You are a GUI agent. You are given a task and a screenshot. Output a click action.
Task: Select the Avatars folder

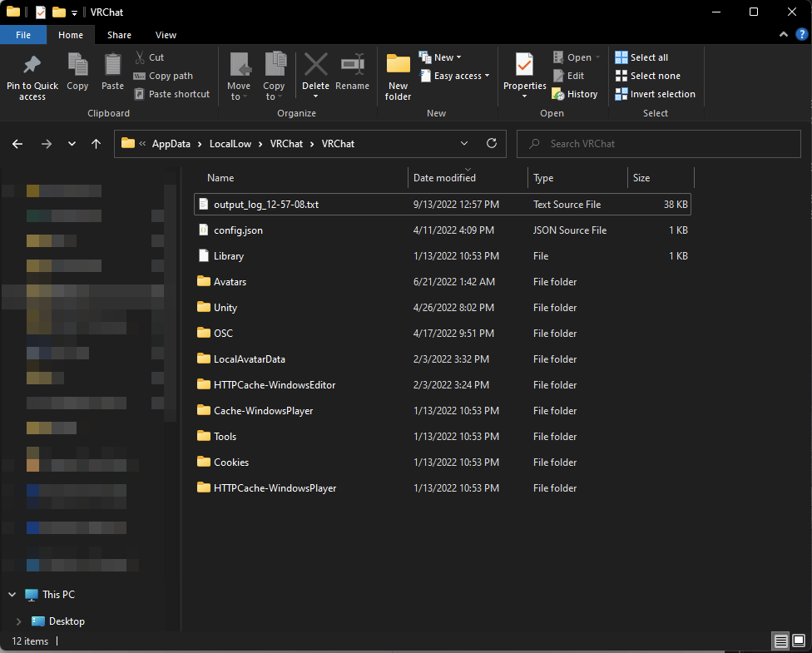coord(443,282)
